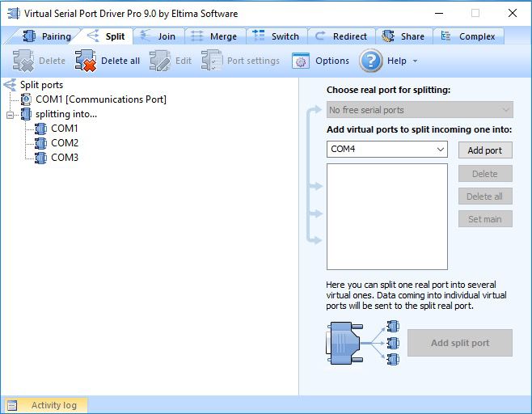This screenshot has width=532, height=414.
Task: Click the application icon in title bar
Action: 14,13
